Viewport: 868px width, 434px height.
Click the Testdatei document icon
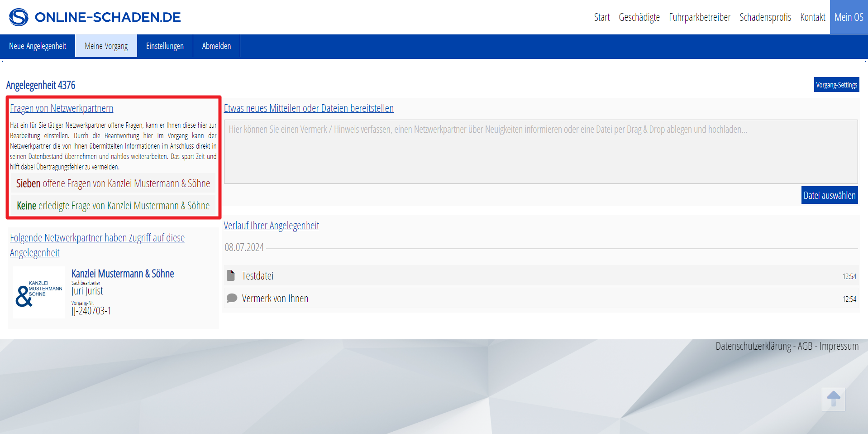231,275
